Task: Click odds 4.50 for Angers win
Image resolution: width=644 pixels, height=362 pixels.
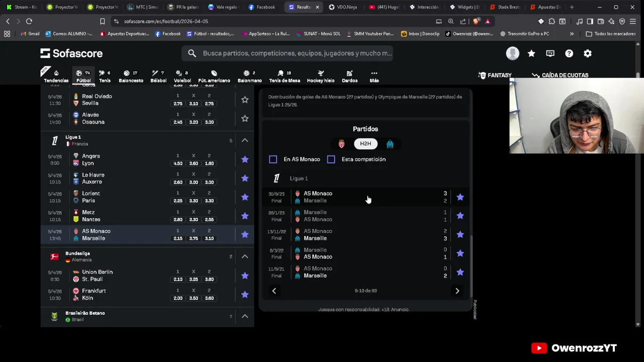Action: 178,163
